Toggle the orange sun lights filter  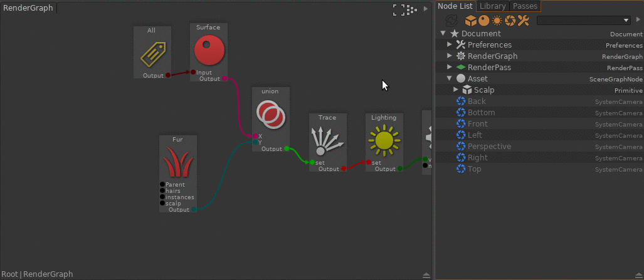click(x=497, y=21)
